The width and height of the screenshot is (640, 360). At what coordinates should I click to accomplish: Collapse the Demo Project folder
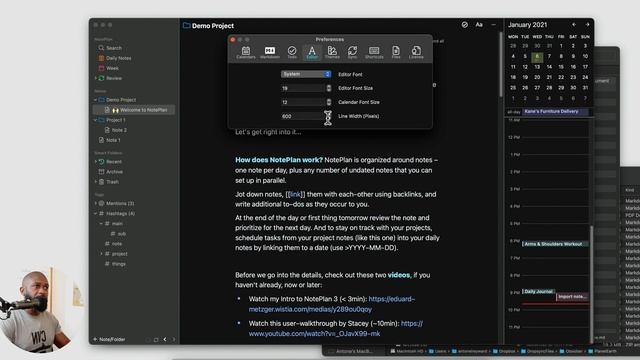96,100
